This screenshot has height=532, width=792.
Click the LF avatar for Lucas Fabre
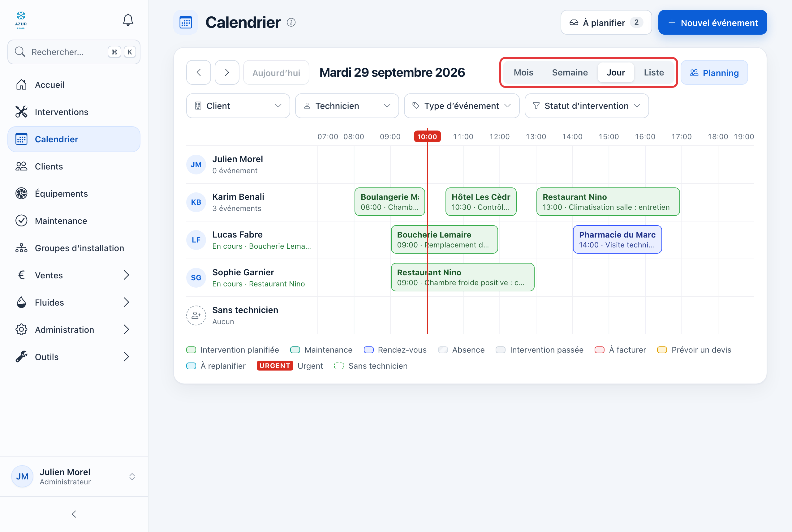coord(196,240)
